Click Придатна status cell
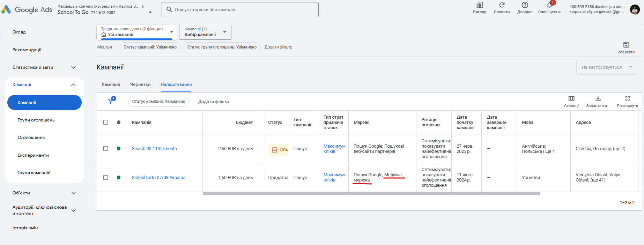The image size is (644, 245). point(278,178)
